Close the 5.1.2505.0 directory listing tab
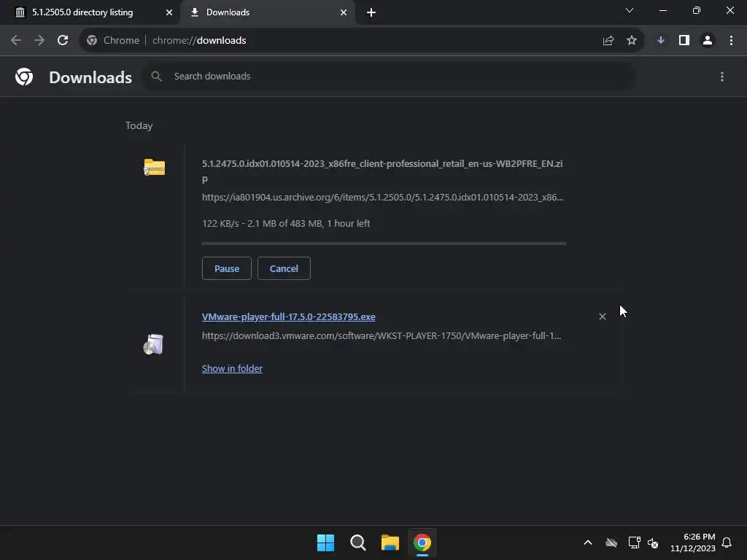 pos(169,12)
